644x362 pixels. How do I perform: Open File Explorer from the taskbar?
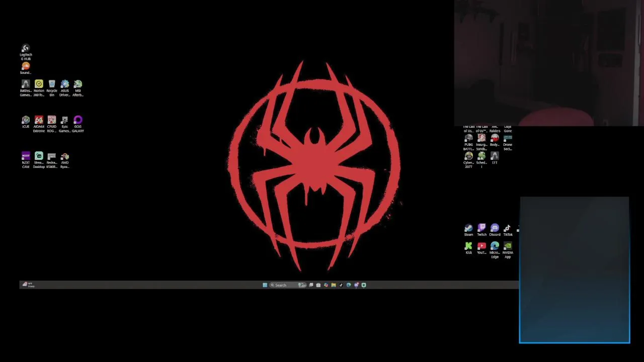coord(334,285)
